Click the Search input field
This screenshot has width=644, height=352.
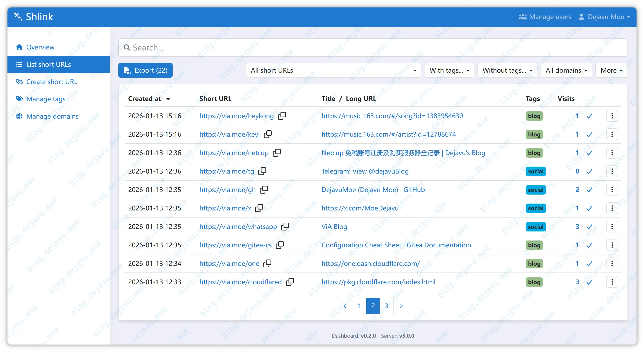[373, 48]
